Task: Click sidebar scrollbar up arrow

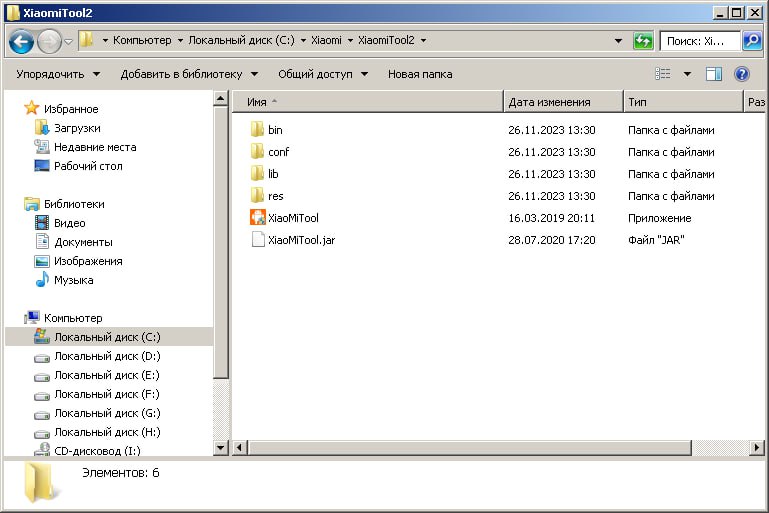Action: pyautogui.click(x=221, y=99)
